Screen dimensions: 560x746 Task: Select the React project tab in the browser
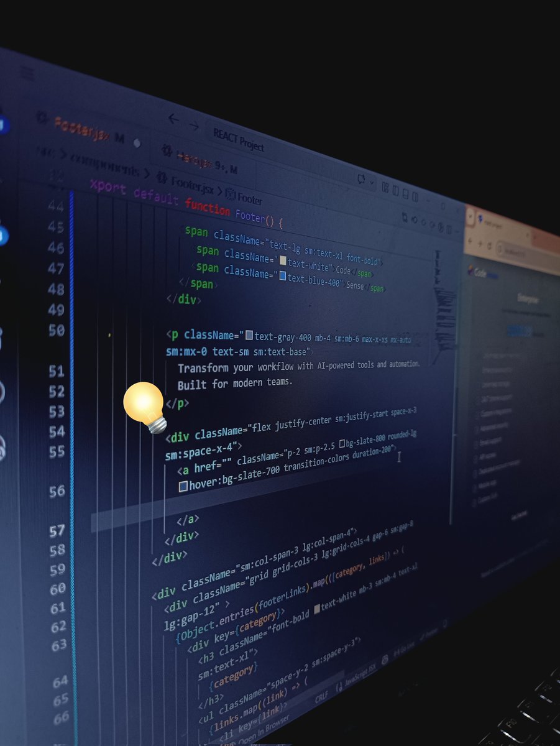pos(502,226)
